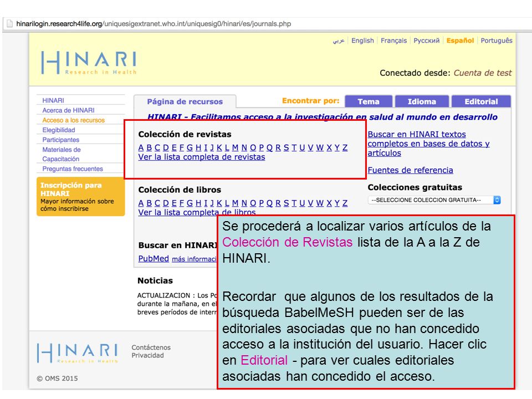532x399 pixels.
Task: Click the Cuenta de test account text
Action: (483, 73)
